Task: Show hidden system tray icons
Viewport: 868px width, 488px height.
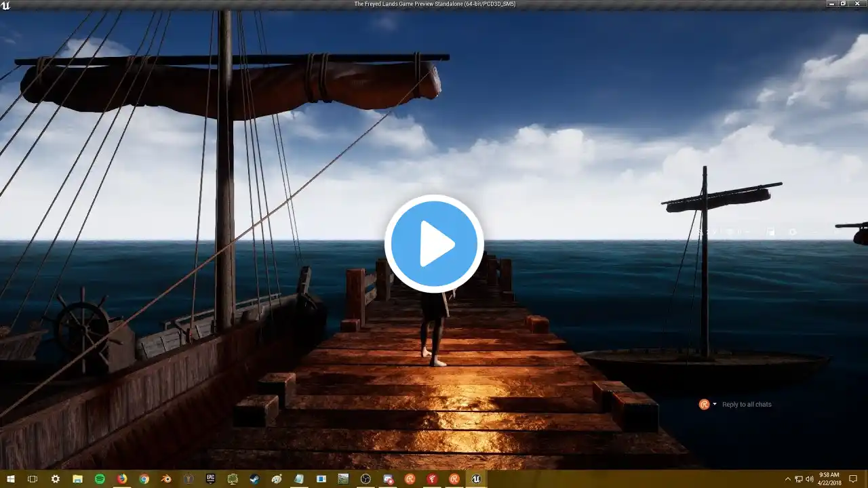Action: pos(788,479)
